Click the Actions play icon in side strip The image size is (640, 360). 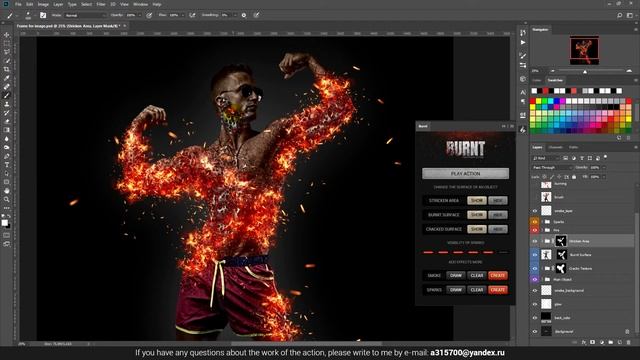pos(523,42)
